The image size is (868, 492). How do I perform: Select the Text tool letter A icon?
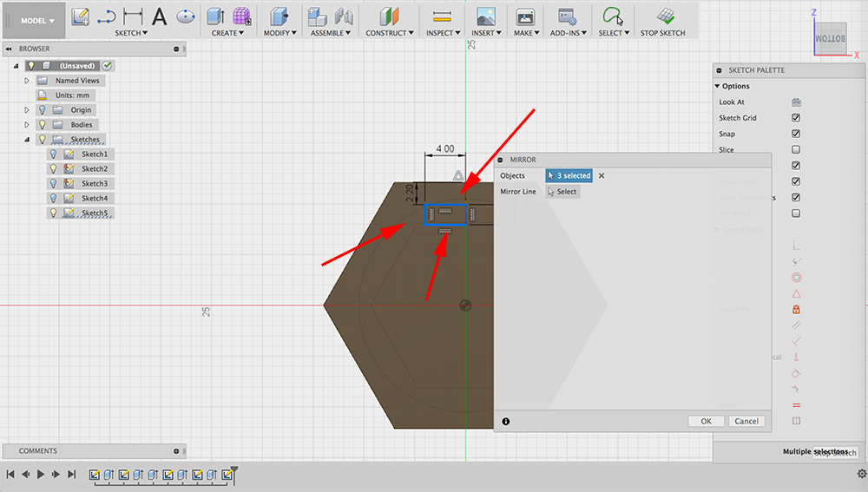point(160,16)
